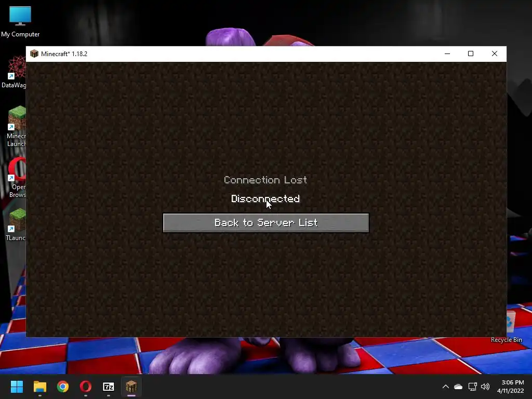Open 7-Zip from the taskbar
Image resolution: width=532 pixels, height=399 pixels.
point(109,387)
